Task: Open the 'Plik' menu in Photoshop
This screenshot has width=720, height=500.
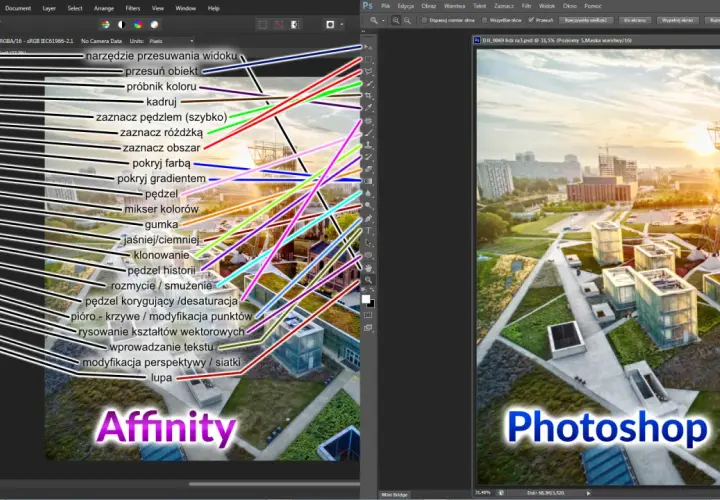Action: point(385,6)
